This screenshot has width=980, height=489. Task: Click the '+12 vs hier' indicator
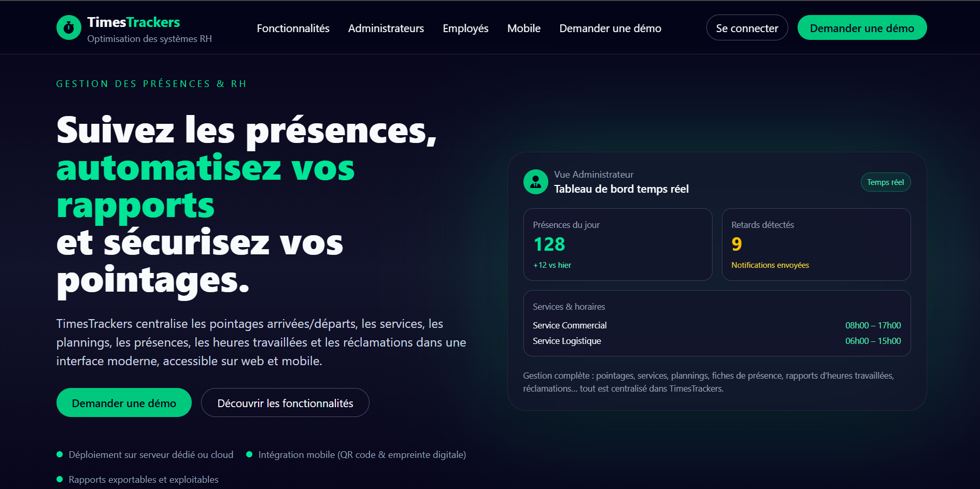(x=551, y=265)
